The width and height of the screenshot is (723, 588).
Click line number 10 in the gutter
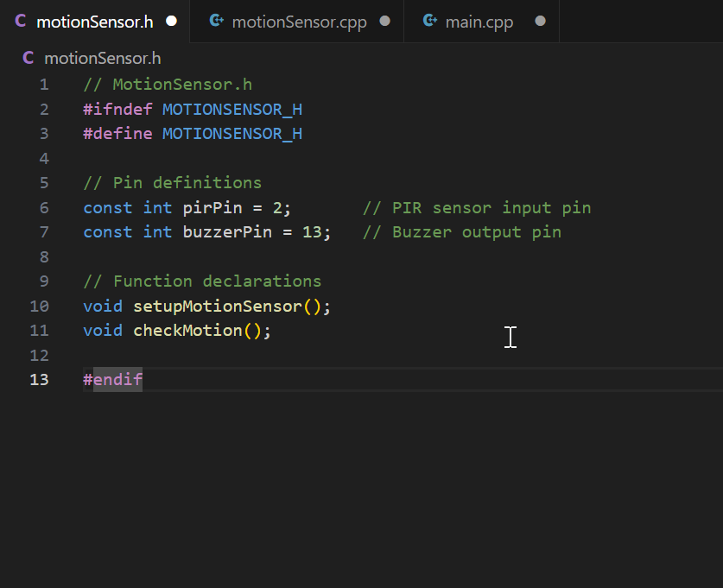pyautogui.click(x=39, y=307)
